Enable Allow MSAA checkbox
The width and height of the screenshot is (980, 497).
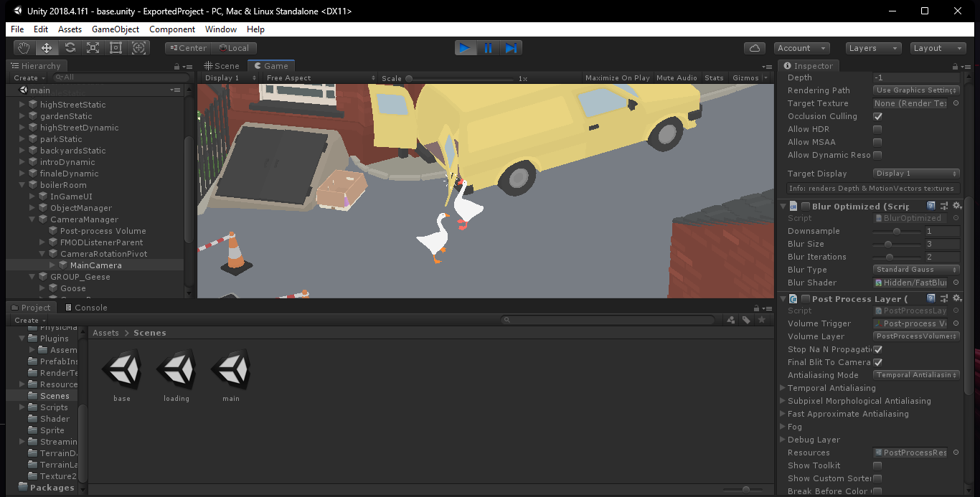pyautogui.click(x=877, y=142)
